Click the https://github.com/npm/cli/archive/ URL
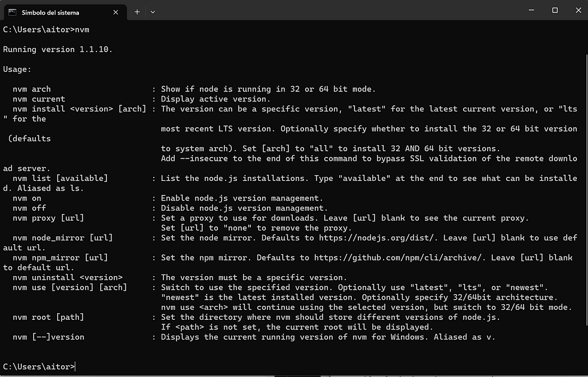Image resolution: width=588 pixels, height=377 pixels. [x=398, y=258]
